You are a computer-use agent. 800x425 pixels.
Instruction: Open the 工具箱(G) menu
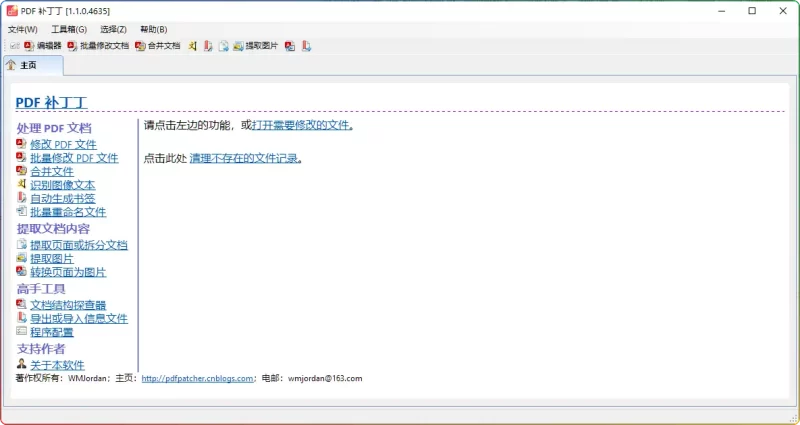69,29
